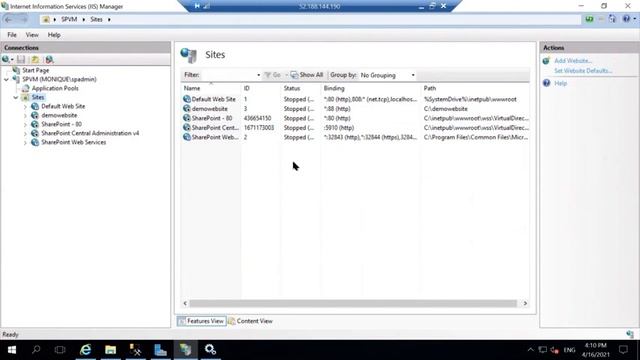Click the ENG language indicator in tray
This screenshot has height=360, width=640.
tap(569, 350)
